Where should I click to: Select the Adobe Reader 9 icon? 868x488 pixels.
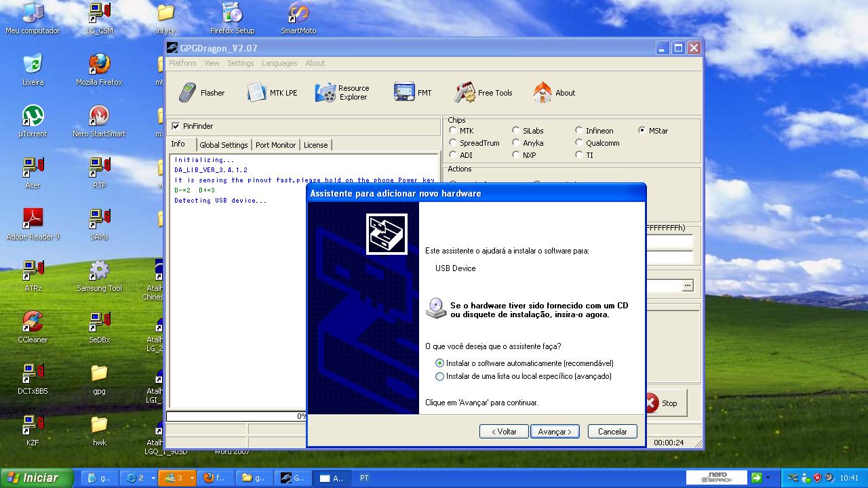[x=33, y=224]
